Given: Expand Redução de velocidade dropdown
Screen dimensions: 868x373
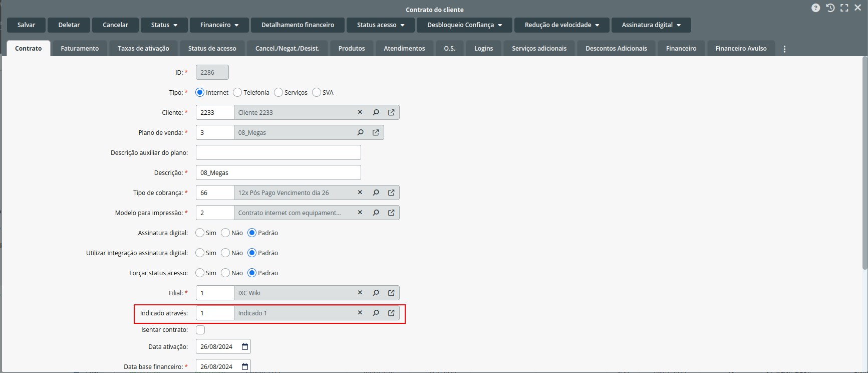Looking at the screenshot, I should click(562, 25).
